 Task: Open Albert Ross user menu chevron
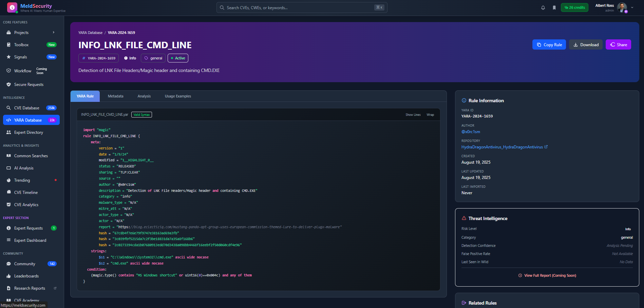pyautogui.click(x=632, y=7)
